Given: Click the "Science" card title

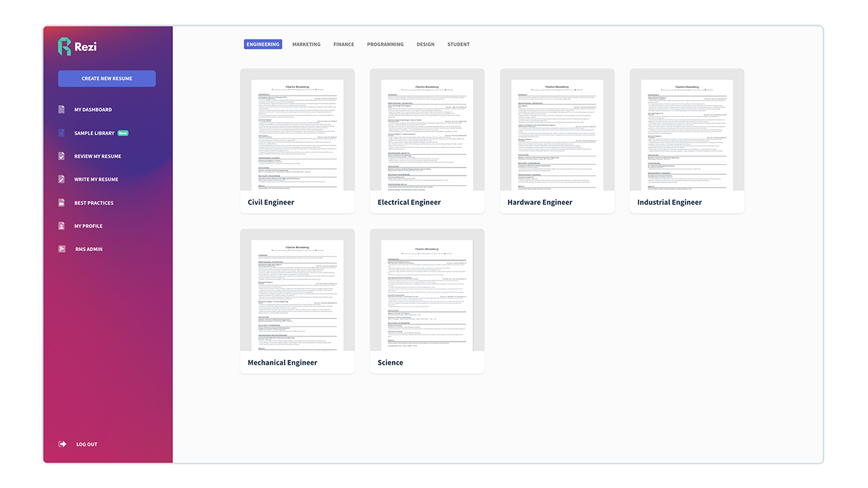Looking at the screenshot, I should click(391, 363).
